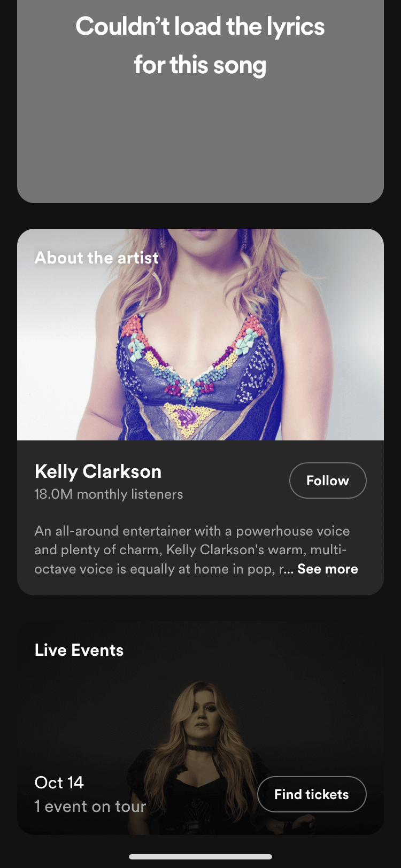Tap the Couldn't load the lyrics line
The width and height of the screenshot is (401, 868).
pyautogui.click(x=200, y=27)
